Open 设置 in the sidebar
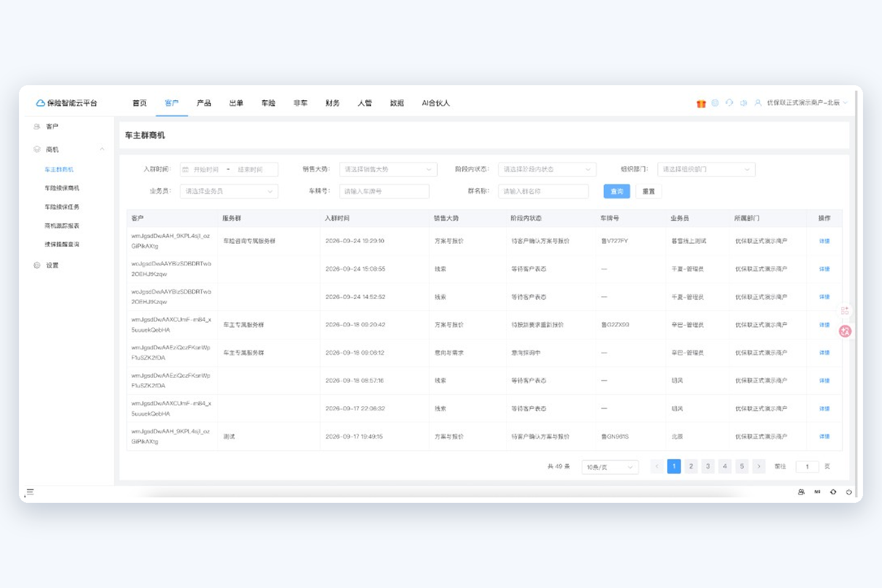882x588 pixels. tap(53, 266)
